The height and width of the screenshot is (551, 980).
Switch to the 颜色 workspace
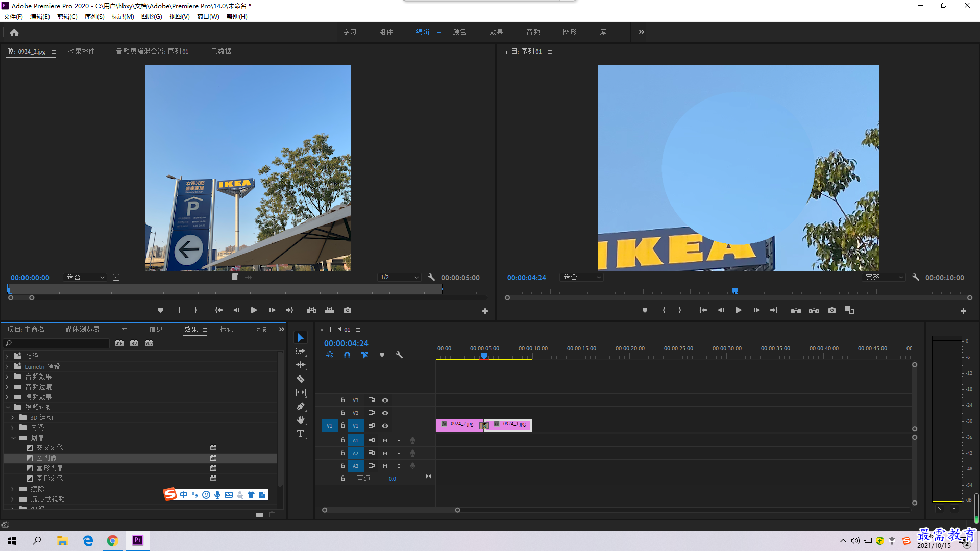(x=459, y=32)
